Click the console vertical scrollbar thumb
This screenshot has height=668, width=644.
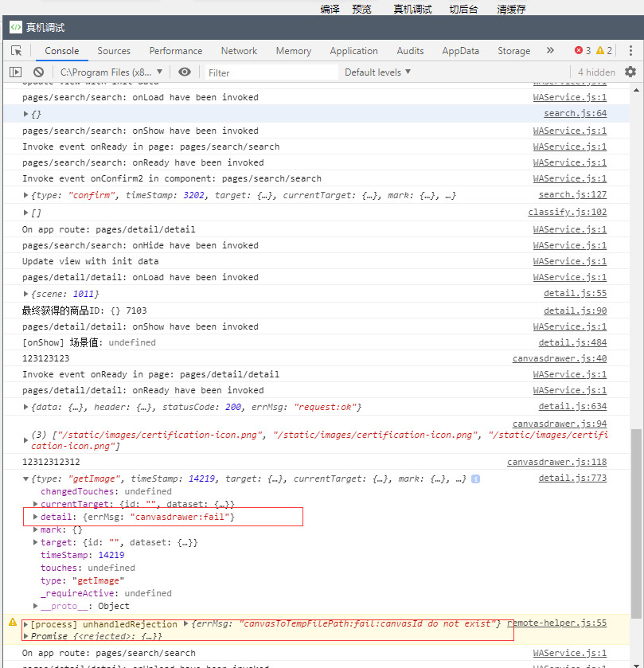[x=636, y=523]
